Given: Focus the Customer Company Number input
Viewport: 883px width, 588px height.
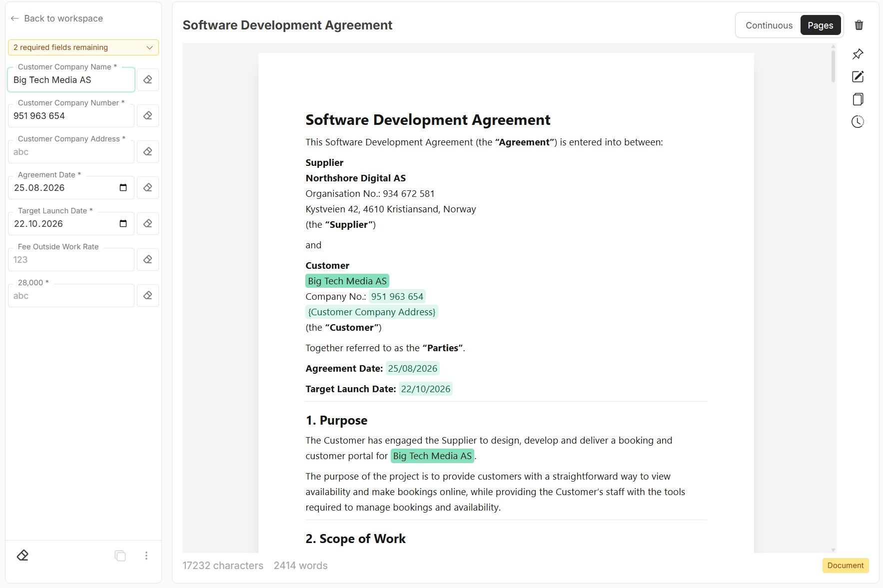Looking at the screenshot, I should click(x=71, y=116).
